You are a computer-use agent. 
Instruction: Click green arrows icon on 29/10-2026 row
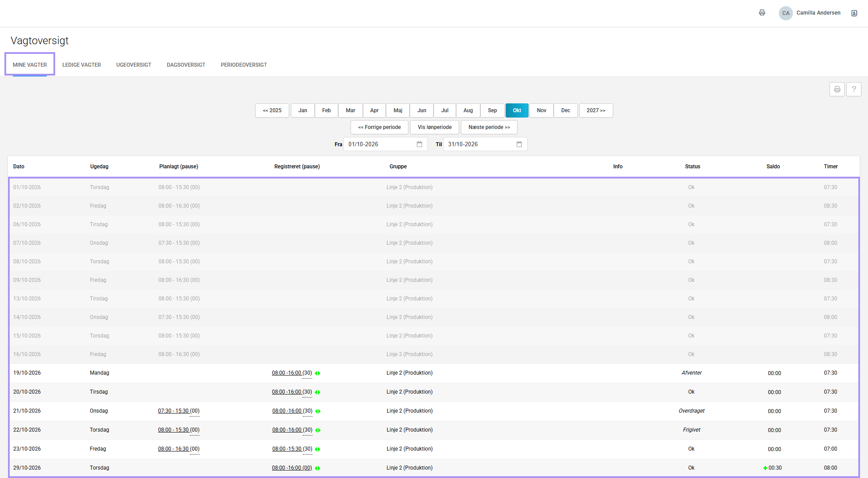pos(317,468)
